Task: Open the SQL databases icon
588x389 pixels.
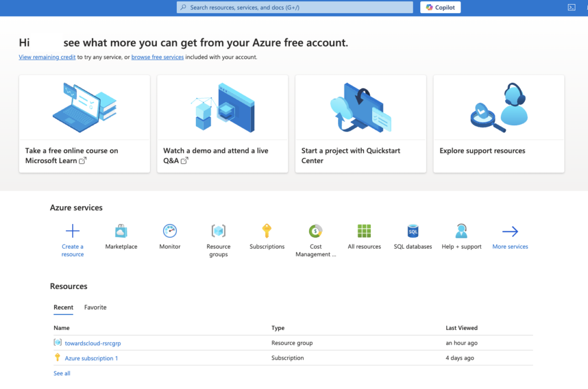Action: tap(412, 230)
